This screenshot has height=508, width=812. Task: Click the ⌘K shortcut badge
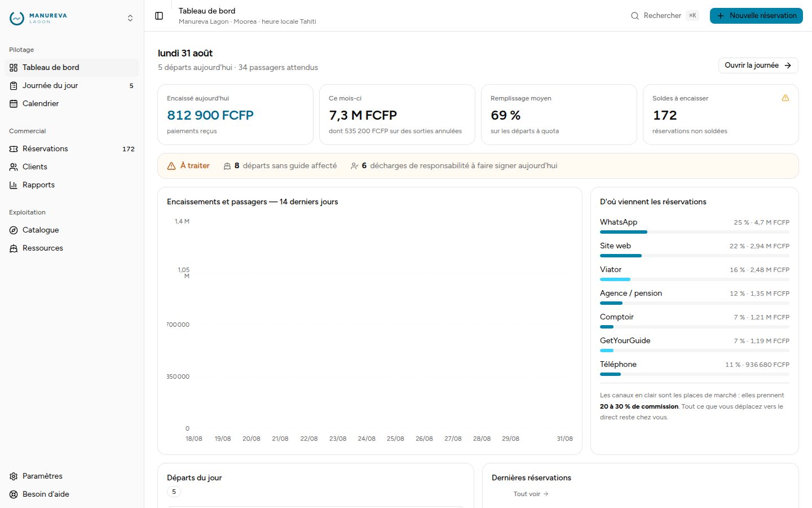692,16
